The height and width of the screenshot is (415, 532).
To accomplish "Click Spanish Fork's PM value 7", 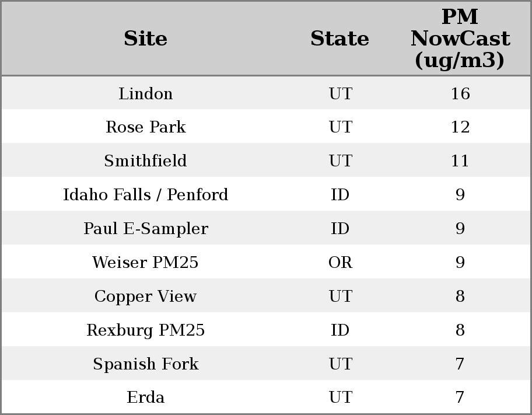I will click(x=460, y=364).
